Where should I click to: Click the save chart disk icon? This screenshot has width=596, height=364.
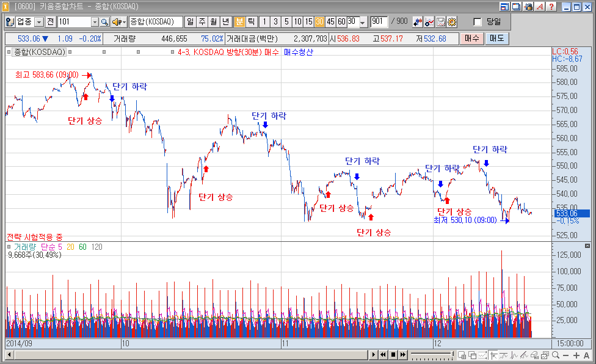pyautogui.click(x=440, y=22)
